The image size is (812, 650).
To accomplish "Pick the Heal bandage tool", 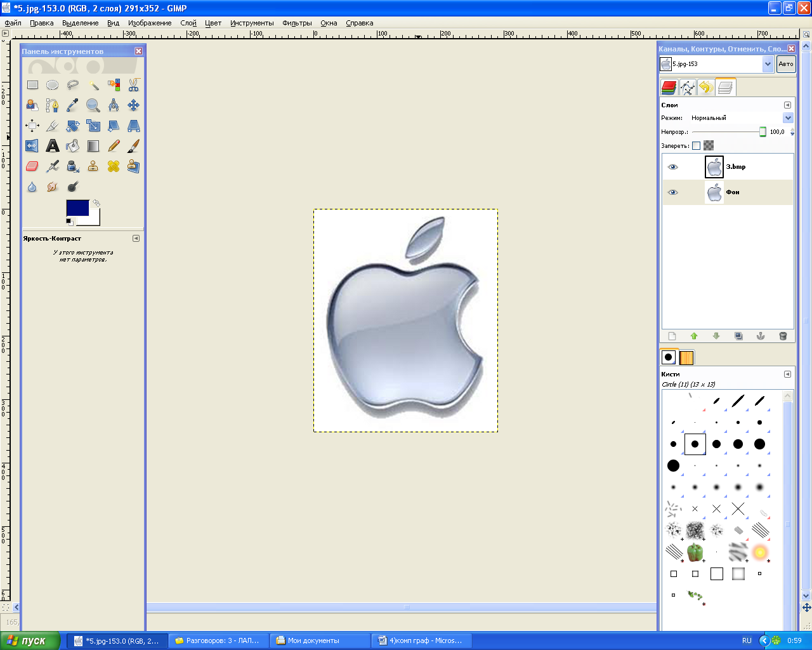I will coord(114,166).
